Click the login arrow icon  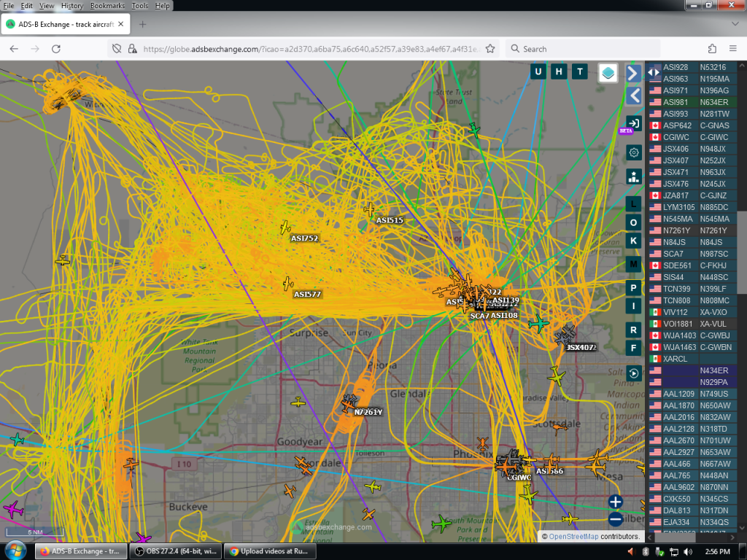[634, 123]
